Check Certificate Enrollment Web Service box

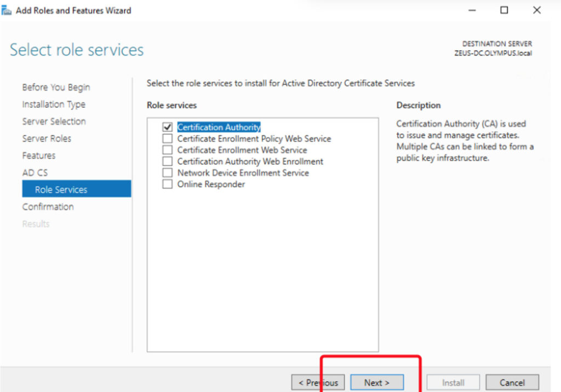point(168,150)
